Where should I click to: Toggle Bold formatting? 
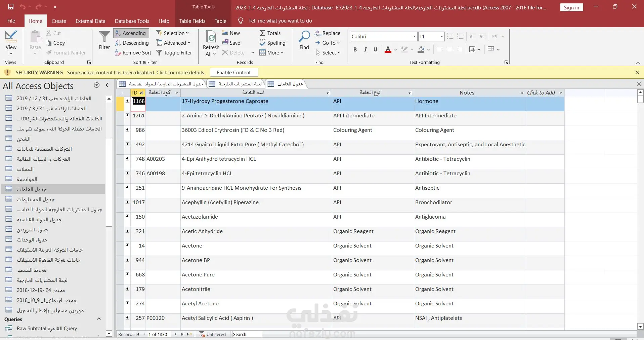tap(355, 49)
